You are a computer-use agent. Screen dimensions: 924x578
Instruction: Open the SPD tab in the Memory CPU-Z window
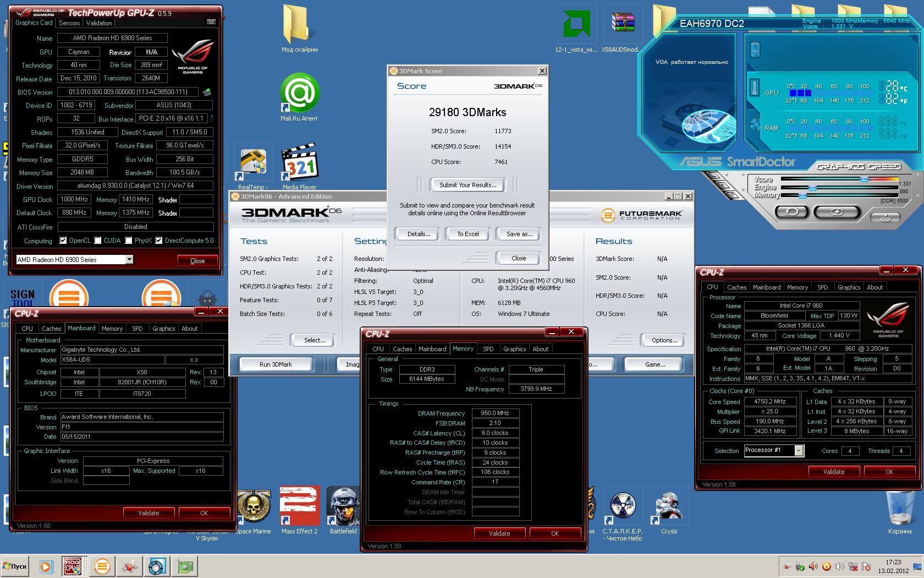point(488,349)
